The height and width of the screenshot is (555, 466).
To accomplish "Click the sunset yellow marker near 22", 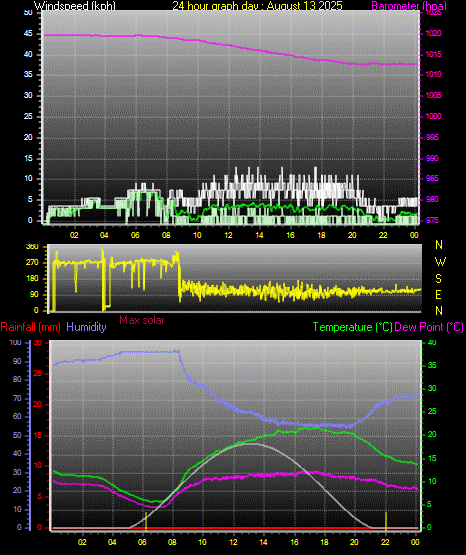I will pos(386,521).
